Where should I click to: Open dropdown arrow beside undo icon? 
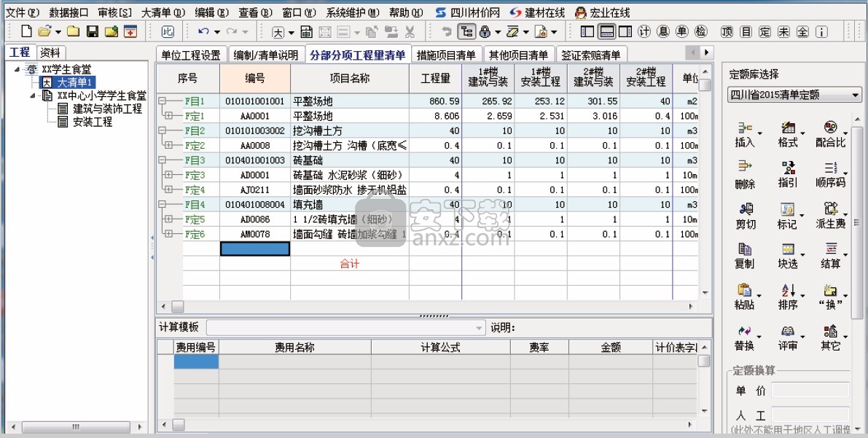[216, 32]
